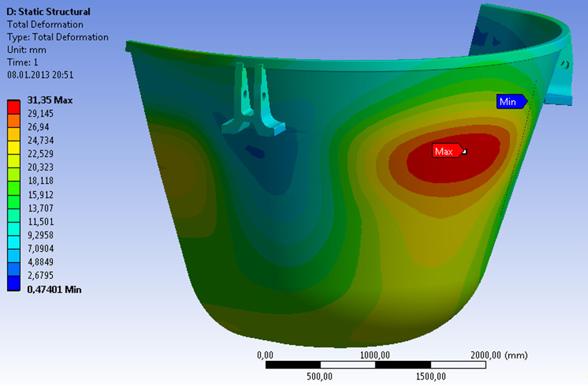The image size is (588, 386).
Task: Click the 0,00 scale bar label
Action: [266, 354]
